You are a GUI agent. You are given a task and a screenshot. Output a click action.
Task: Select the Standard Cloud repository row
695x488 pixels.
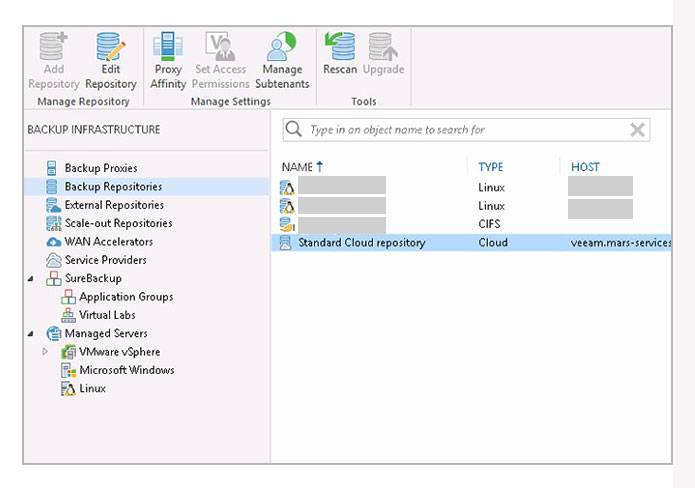pyautogui.click(x=361, y=243)
